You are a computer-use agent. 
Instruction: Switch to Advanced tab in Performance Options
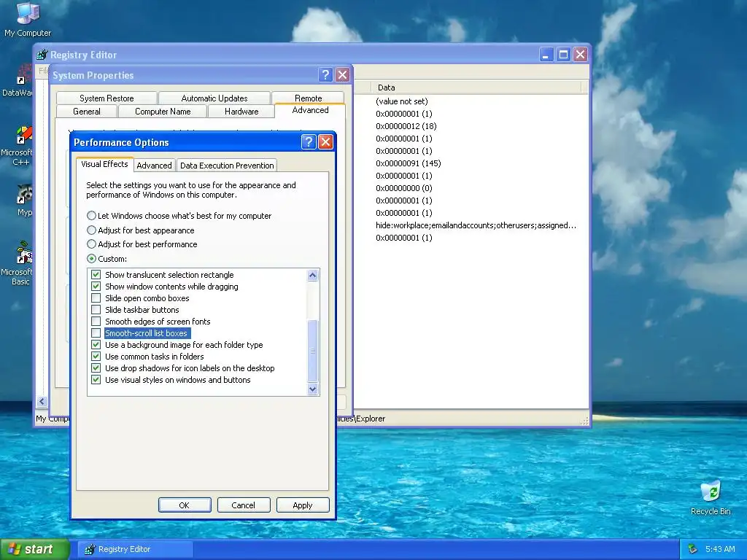[x=154, y=166]
